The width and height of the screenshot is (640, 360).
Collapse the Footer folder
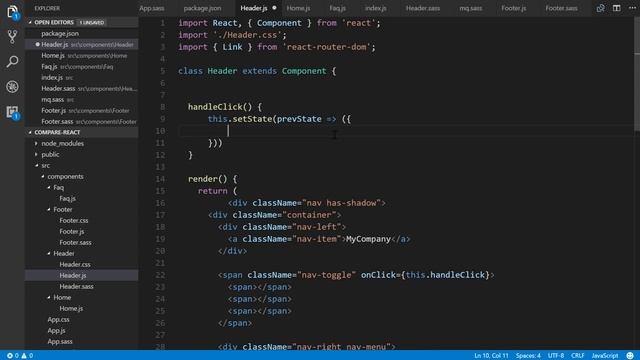(49, 209)
